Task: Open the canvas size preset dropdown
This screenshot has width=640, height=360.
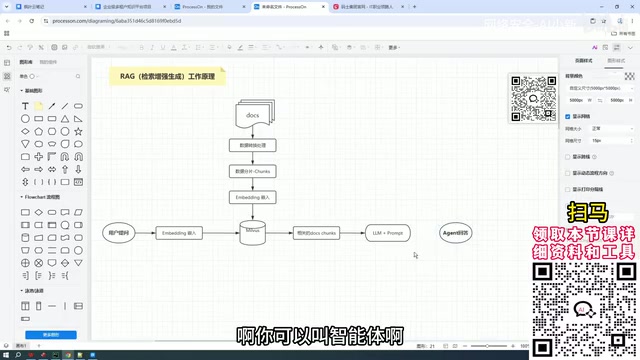Action: (x=600, y=88)
